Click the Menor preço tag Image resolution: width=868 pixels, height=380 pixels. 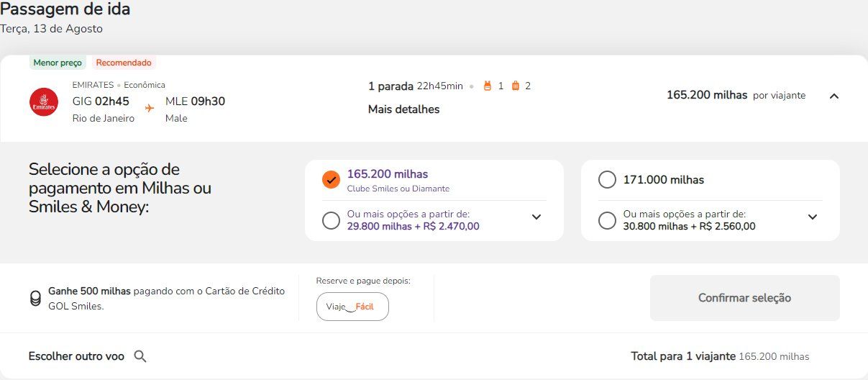coord(58,63)
